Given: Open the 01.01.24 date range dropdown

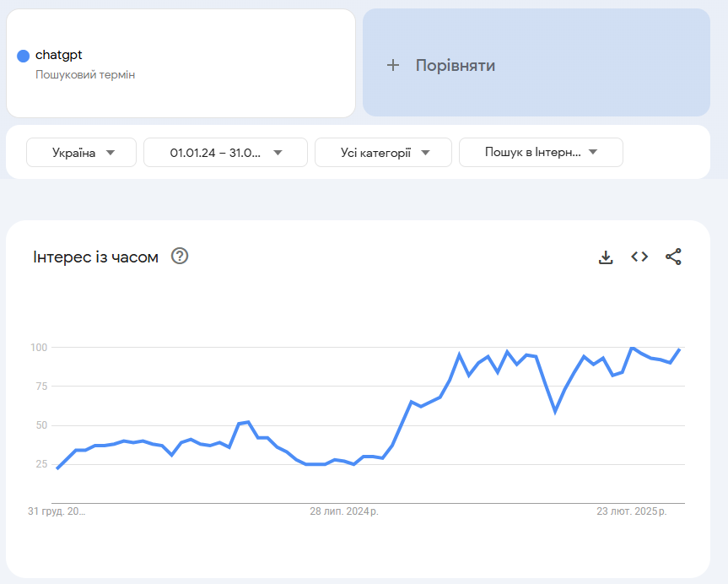Looking at the screenshot, I should pos(225,153).
